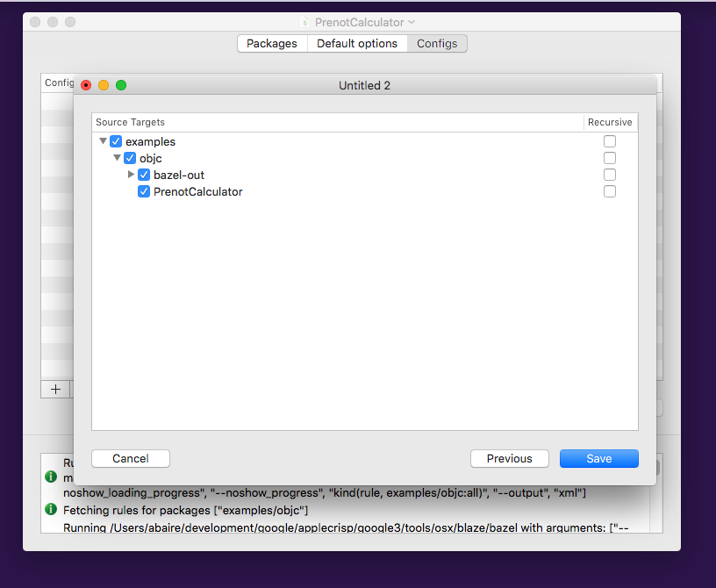Click the green info icon on the partly hidden log entry
The image size is (716, 588).
coord(51,477)
